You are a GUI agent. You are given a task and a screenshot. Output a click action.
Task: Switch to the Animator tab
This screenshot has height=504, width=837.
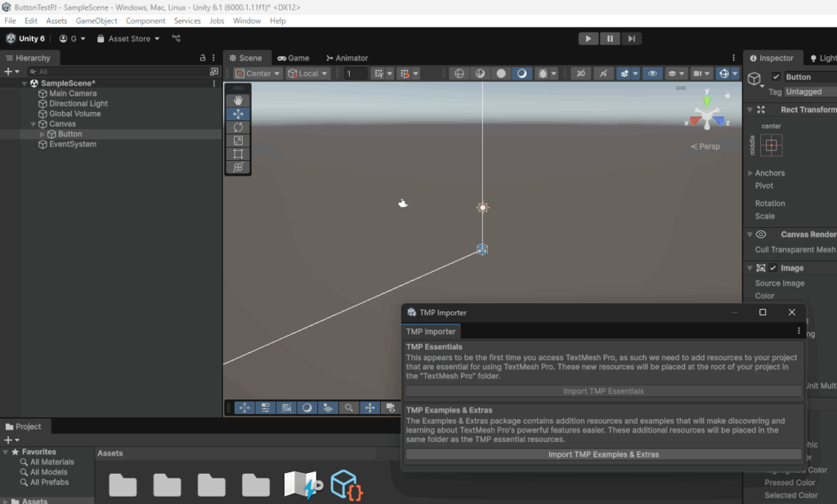pyautogui.click(x=347, y=58)
